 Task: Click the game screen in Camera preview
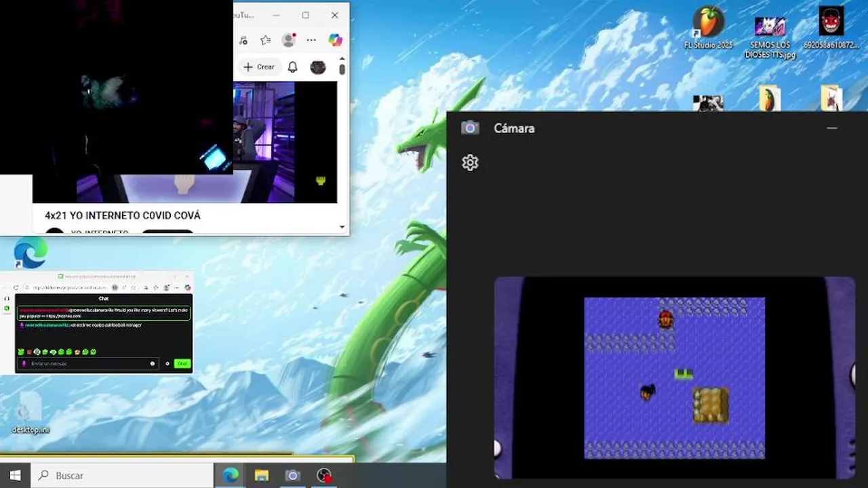pos(675,378)
